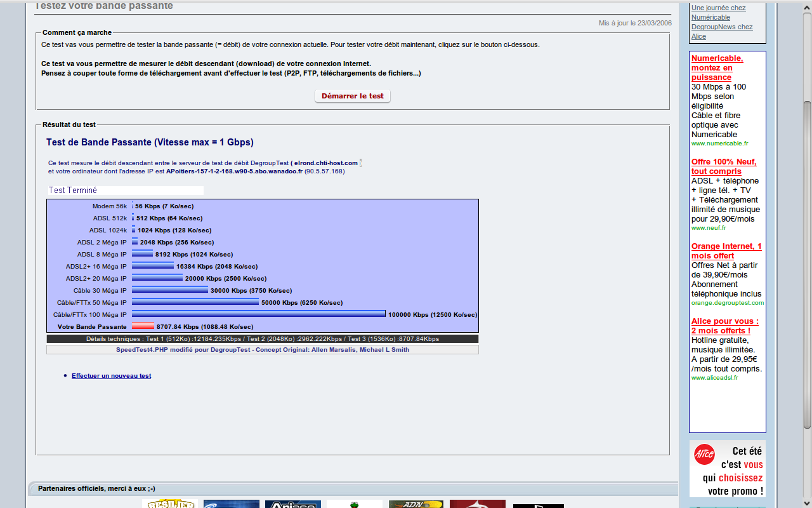The height and width of the screenshot is (508, 812).
Task: Visit the www.aliceadsl.fr green URL
Action: pyautogui.click(x=714, y=378)
